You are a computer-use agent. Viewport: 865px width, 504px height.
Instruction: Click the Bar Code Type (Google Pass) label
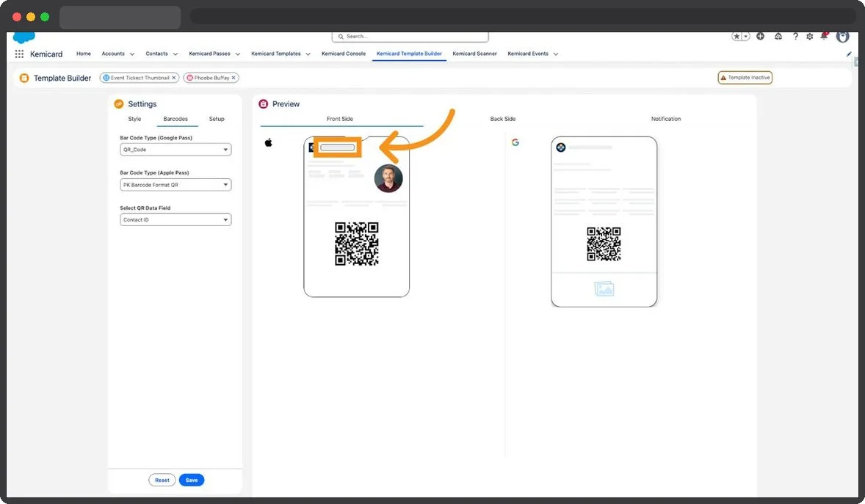tap(156, 138)
